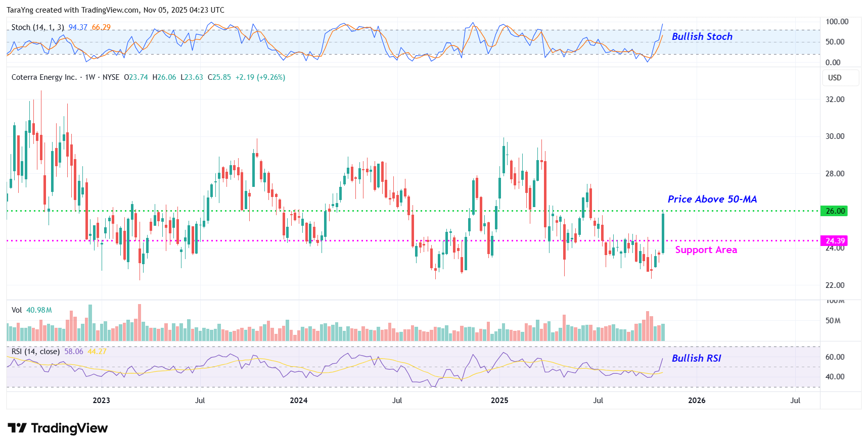Select the Stoch (14, 1, 3) indicator legend
This screenshot has height=447, width=868.
point(37,27)
